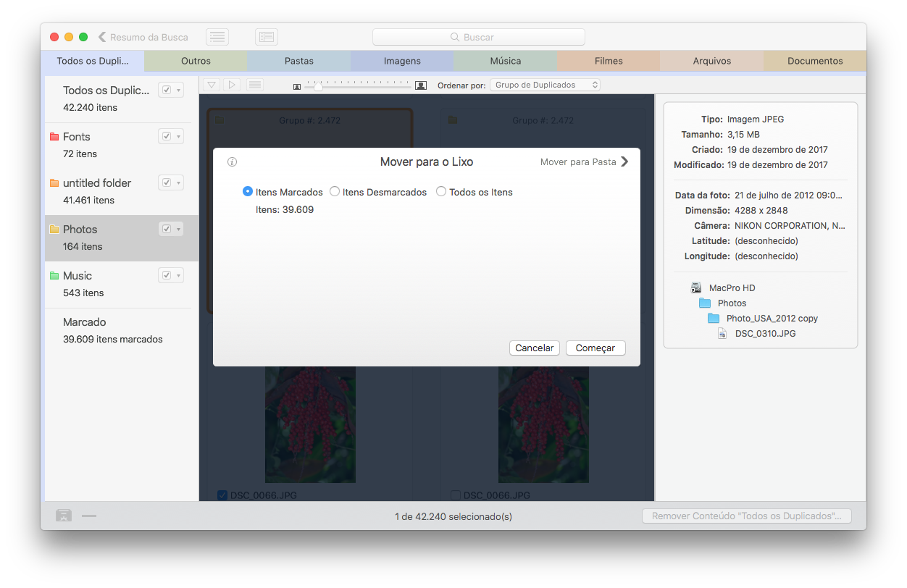The height and width of the screenshot is (588, 907).
Task: Click the detail panel view icon
Action: (266, 37)
